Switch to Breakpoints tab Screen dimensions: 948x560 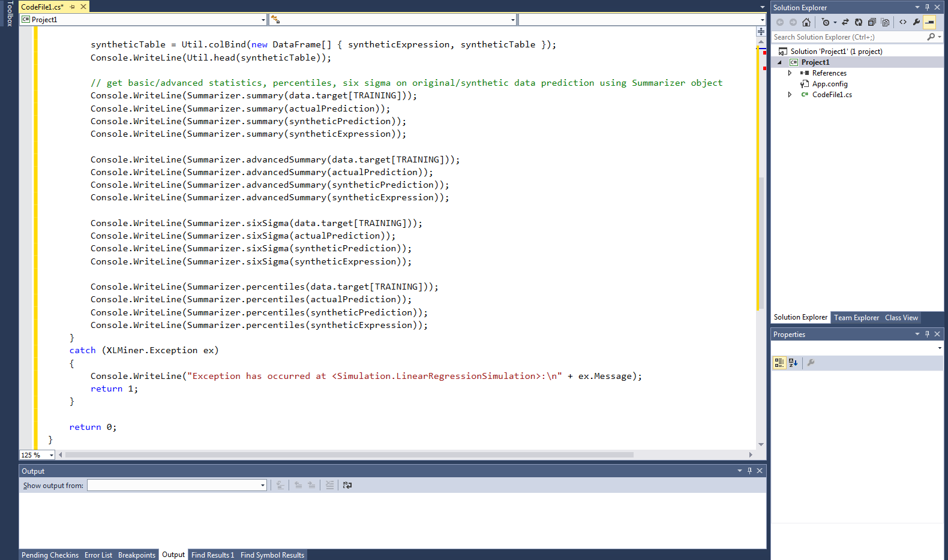137,555
